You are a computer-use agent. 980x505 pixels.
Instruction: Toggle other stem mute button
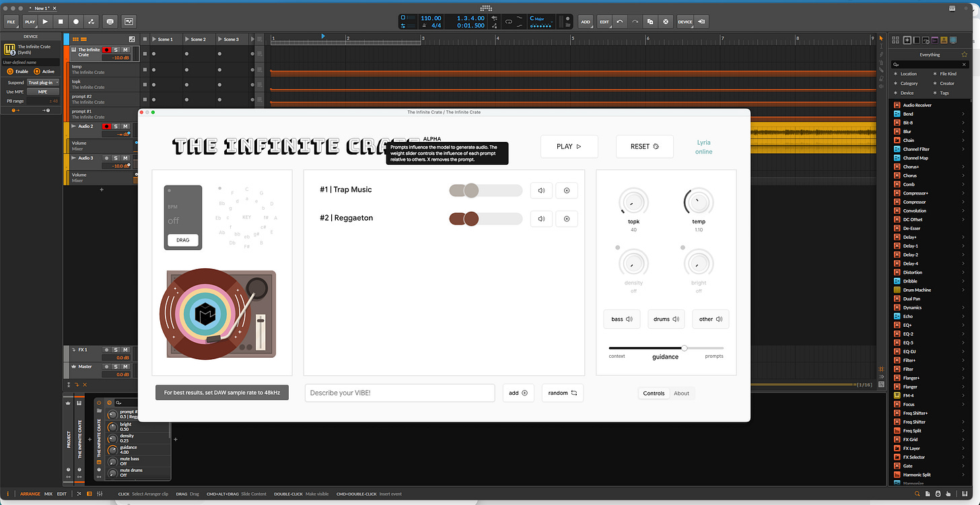(710, 319)
